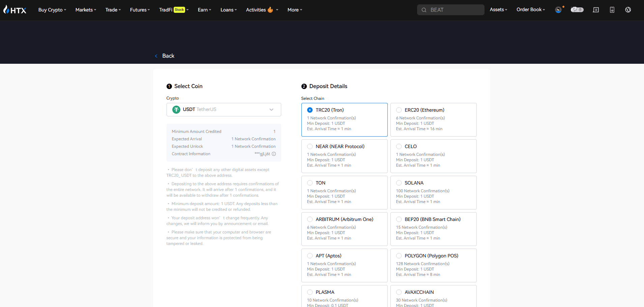Viewport: 644px width, 307px height.
Task: Select the PLASMA chain radio
Action: pos(310,292)
